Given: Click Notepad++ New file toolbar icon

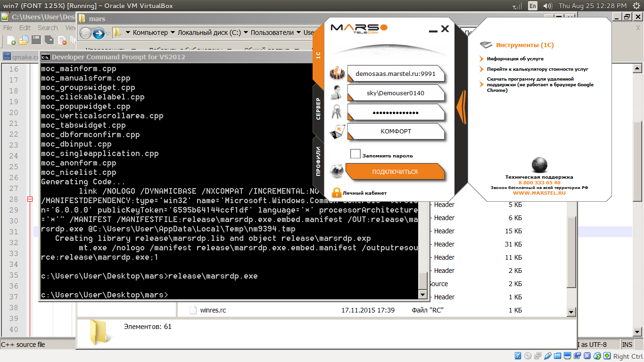Looking at the screenshot, I should tap(10, 41).
